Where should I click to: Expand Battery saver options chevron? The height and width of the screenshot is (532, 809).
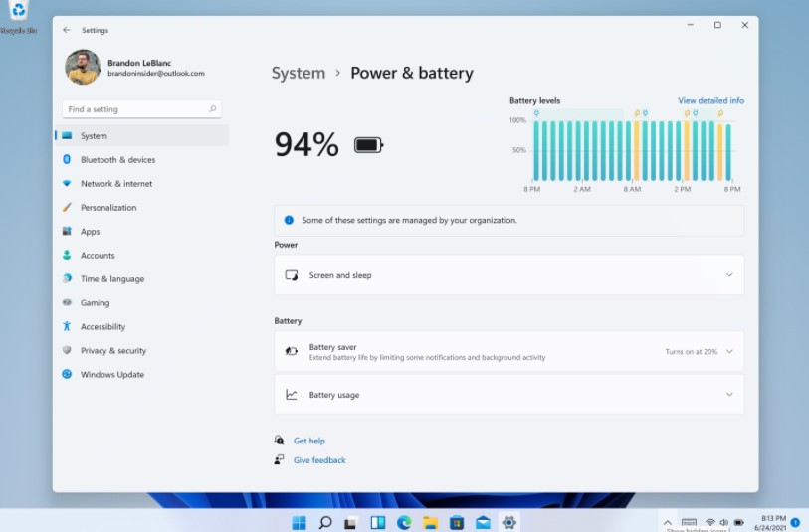coord(729,352)
